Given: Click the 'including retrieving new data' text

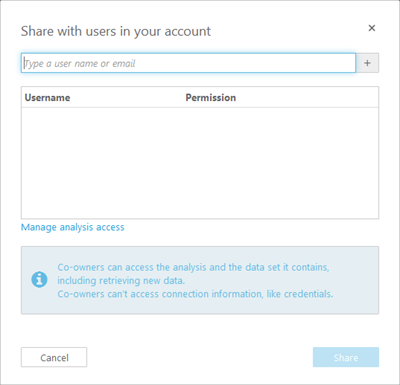Looking at the screenshot, I should [x=121, y=281].
